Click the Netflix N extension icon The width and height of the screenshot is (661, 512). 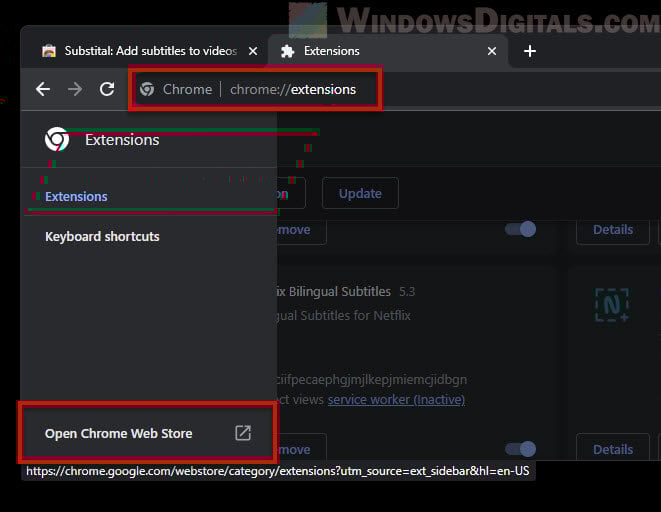612,304
